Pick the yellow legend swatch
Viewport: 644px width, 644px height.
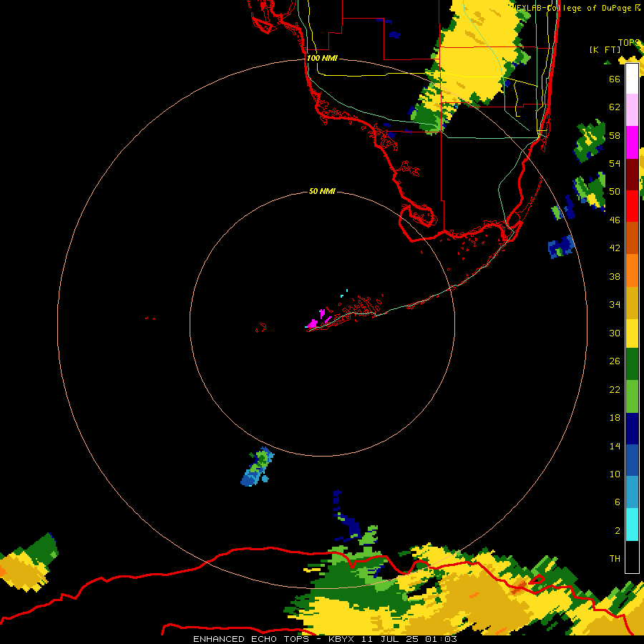(632, 333)
